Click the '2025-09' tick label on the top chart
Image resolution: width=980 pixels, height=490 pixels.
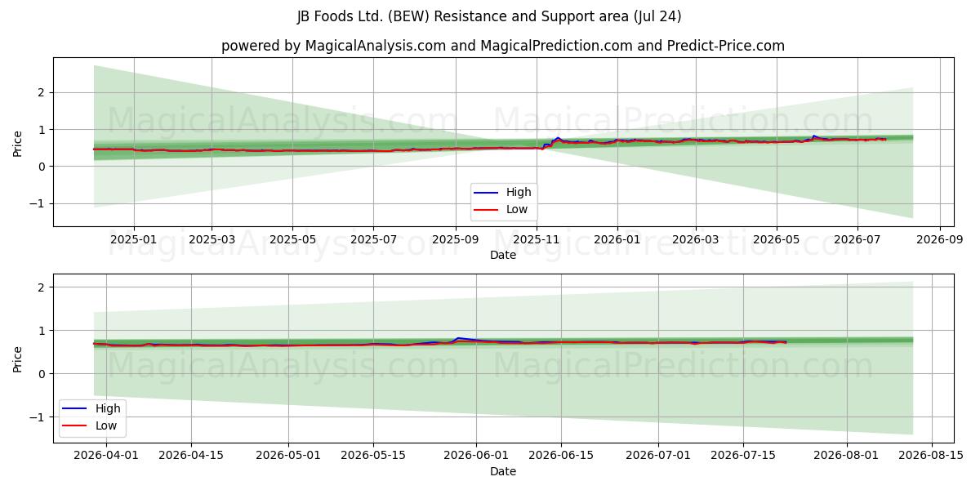[x=456, y=240]
